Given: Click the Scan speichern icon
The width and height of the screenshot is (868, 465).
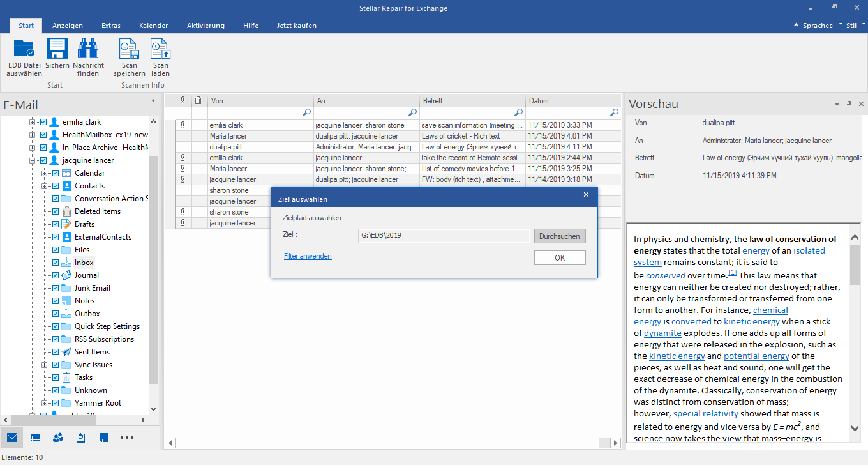Looking at the screenshot, I should click(x=130, y=50).
